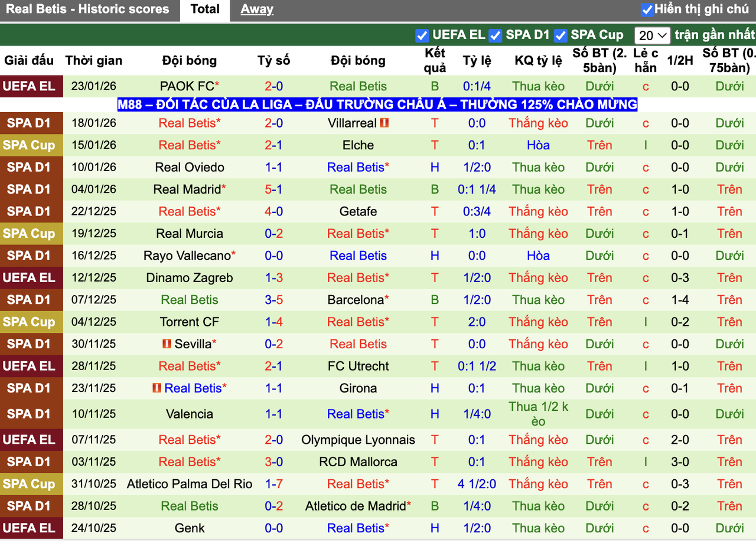This screenshot has height=543, width=756.
Task: Switch to the Away tab
Action: (257, 9)
